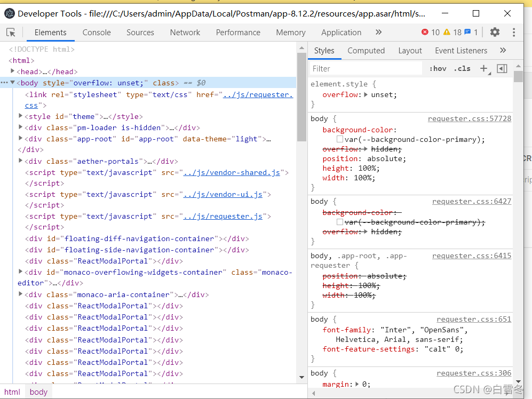Open ../js/vendor-shared.js script link
Image resolution: width=532 pixels, height=399 pixels.
pos(232,172)
